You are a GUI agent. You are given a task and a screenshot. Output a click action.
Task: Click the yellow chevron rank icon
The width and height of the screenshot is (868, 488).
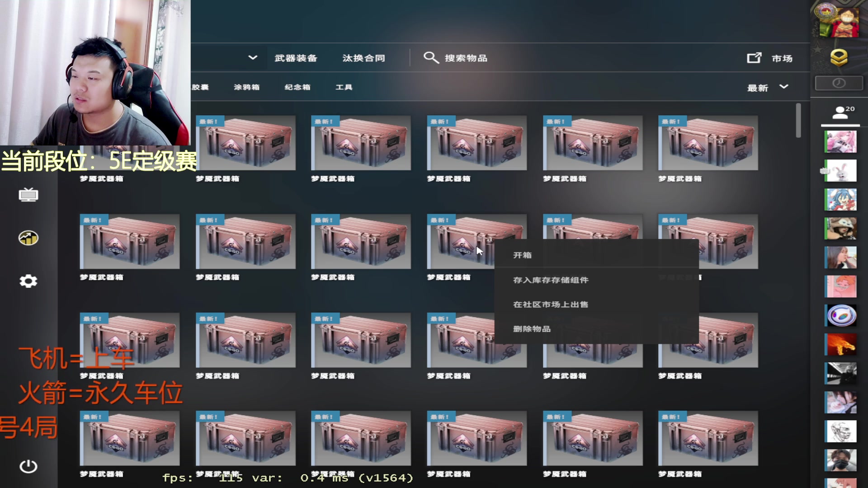[x=839, y=57]
